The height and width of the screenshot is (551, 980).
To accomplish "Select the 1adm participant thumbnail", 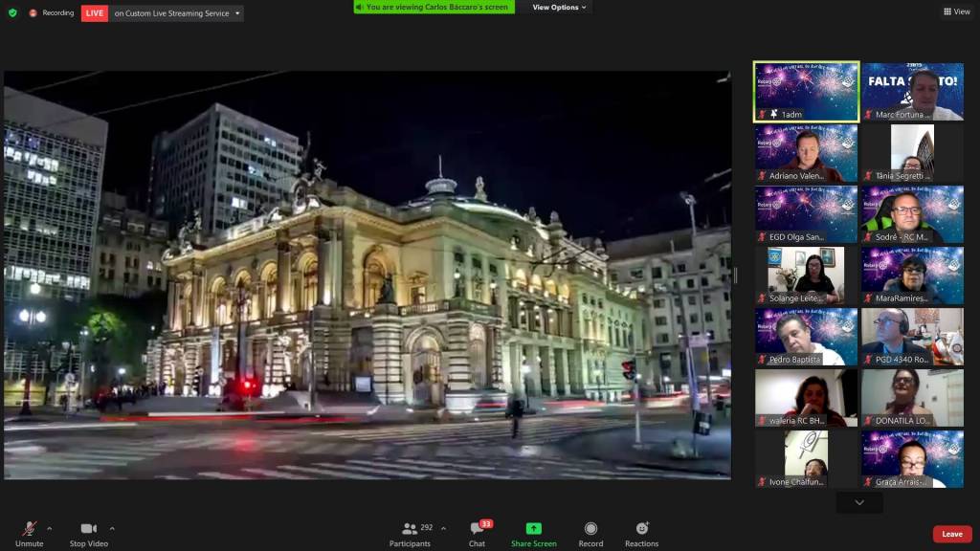I will pos(806,92).
